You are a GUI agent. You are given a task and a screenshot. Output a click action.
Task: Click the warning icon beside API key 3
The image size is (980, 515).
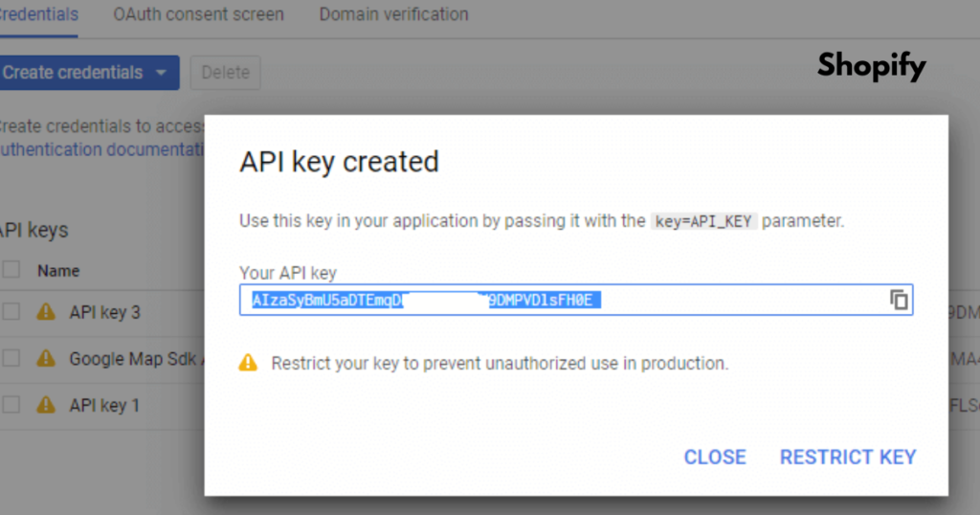coord(46,311)
